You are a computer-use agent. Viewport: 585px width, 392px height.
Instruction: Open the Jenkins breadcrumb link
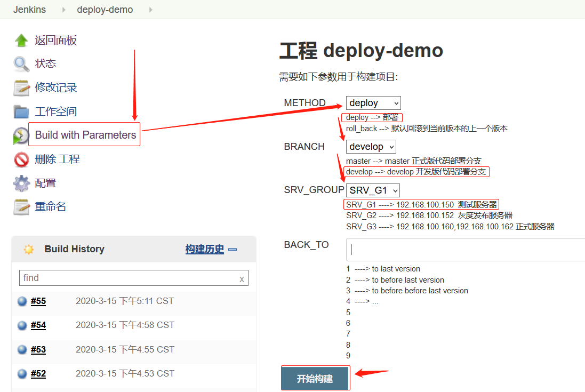[x=29, y=10]
